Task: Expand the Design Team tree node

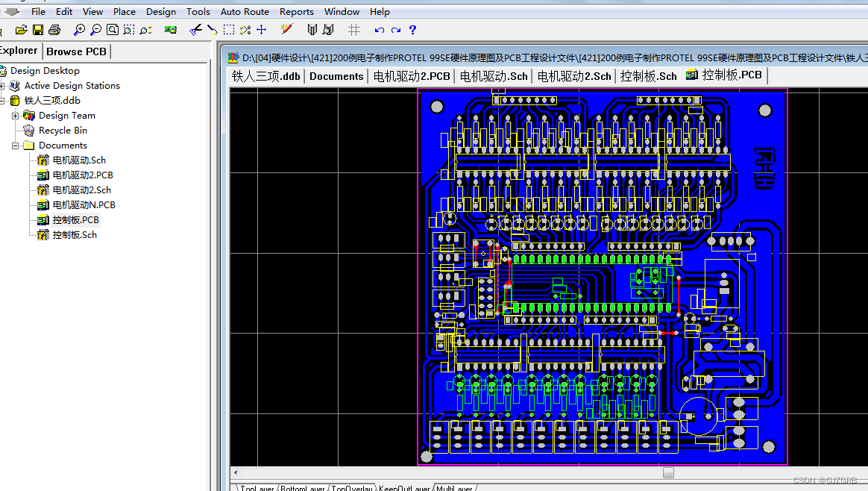Action: 16,115
